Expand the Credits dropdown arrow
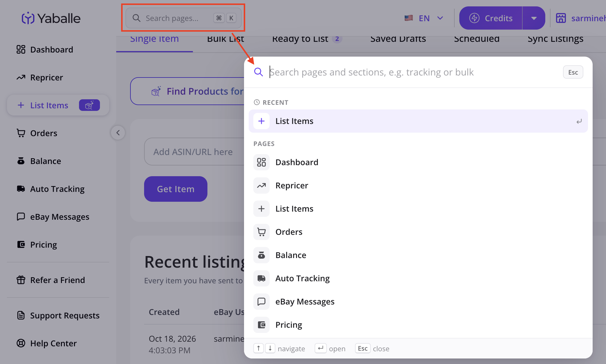 pyautogui.click(x=534, y=18)
